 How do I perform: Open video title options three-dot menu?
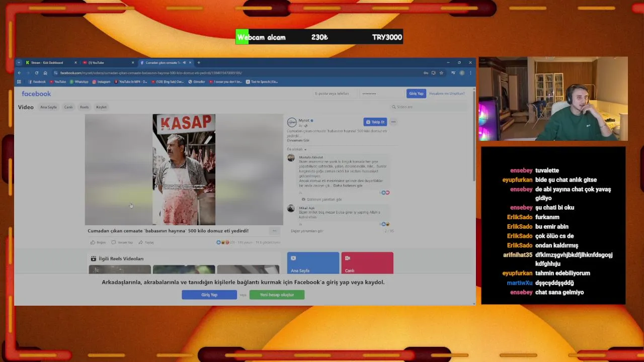pyautogui.click(x=274, y=231)
